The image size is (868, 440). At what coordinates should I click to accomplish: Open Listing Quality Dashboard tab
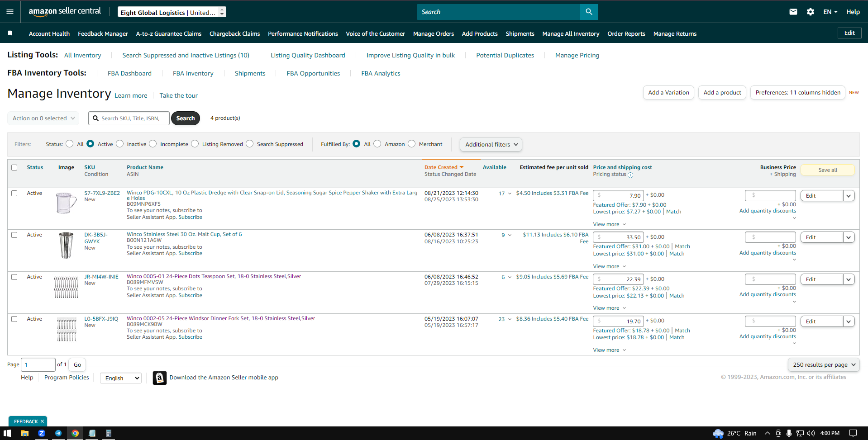308,55
